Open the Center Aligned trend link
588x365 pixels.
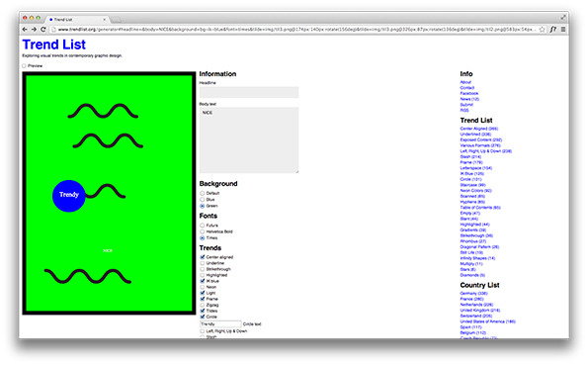click(x=479, y=129)
